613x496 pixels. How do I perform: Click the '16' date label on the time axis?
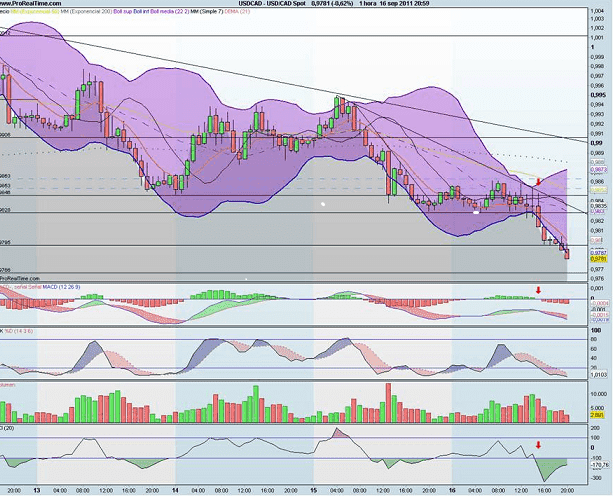452,490
